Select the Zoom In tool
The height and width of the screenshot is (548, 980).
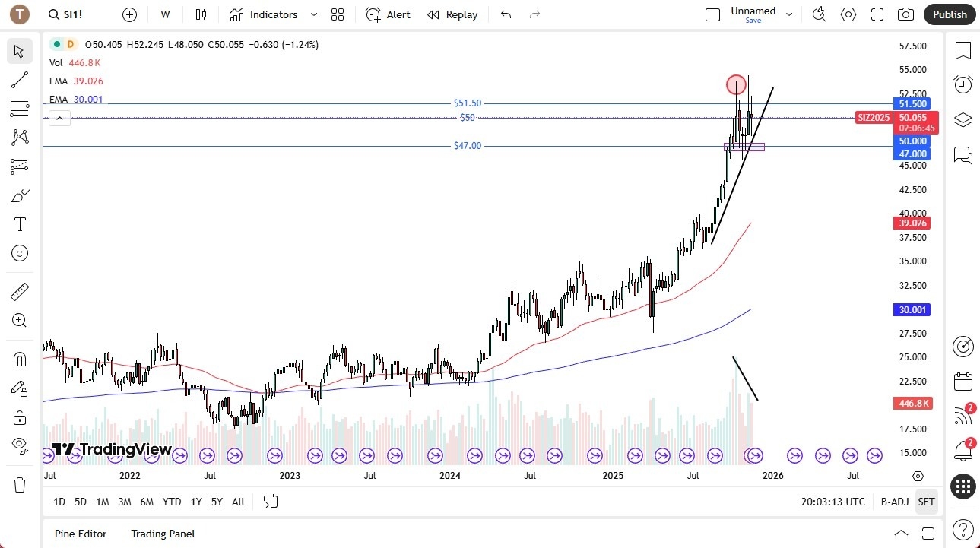click(20, 320)
